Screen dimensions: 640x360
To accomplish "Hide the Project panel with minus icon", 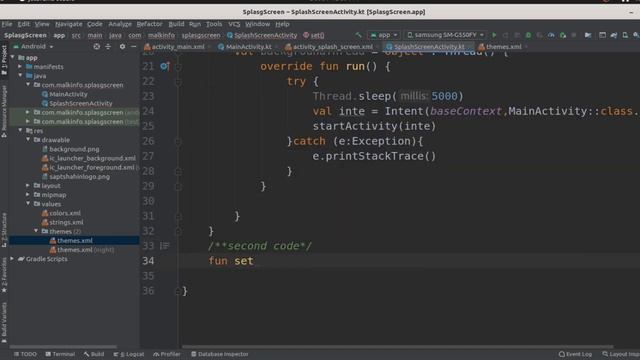I will click(x=133, y=47).
